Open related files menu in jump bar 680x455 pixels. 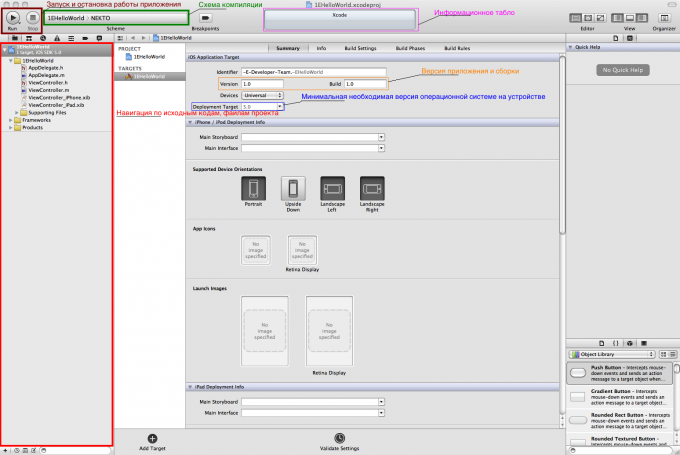[121, 38]
